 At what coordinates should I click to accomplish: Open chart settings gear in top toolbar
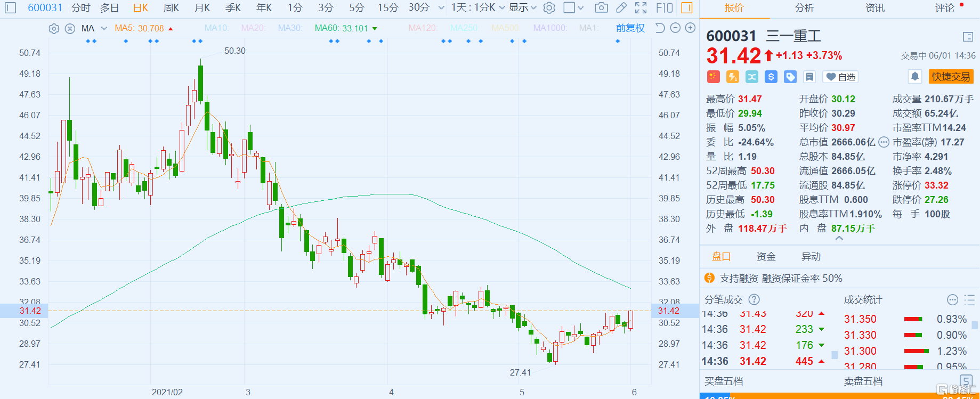click(549, 7)
